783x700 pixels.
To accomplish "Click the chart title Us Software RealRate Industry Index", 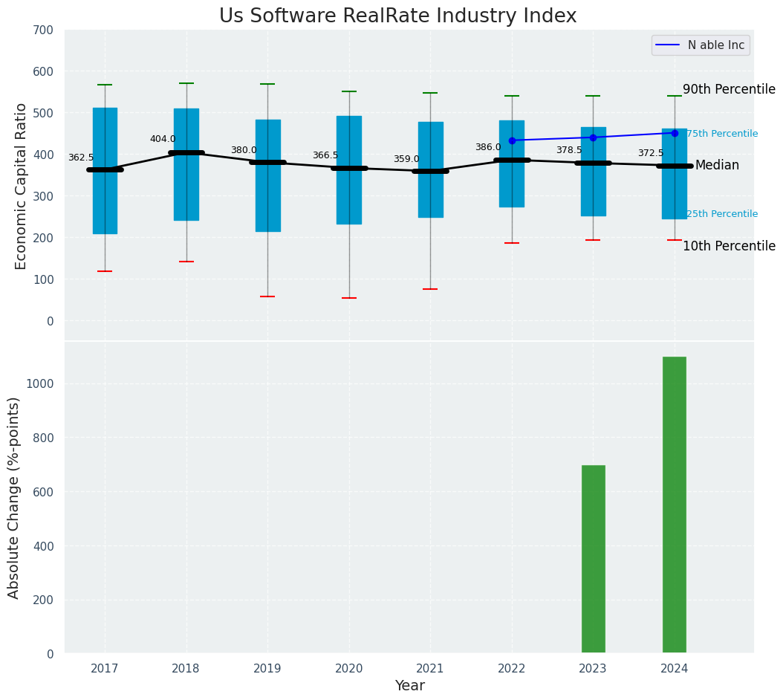I will point(398,16).
